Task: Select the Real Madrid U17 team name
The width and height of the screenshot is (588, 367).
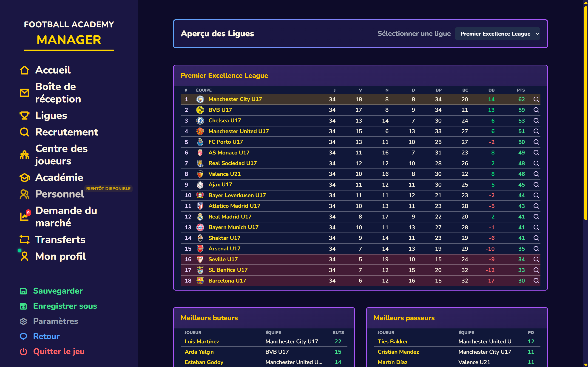Action: click(230, 216)
